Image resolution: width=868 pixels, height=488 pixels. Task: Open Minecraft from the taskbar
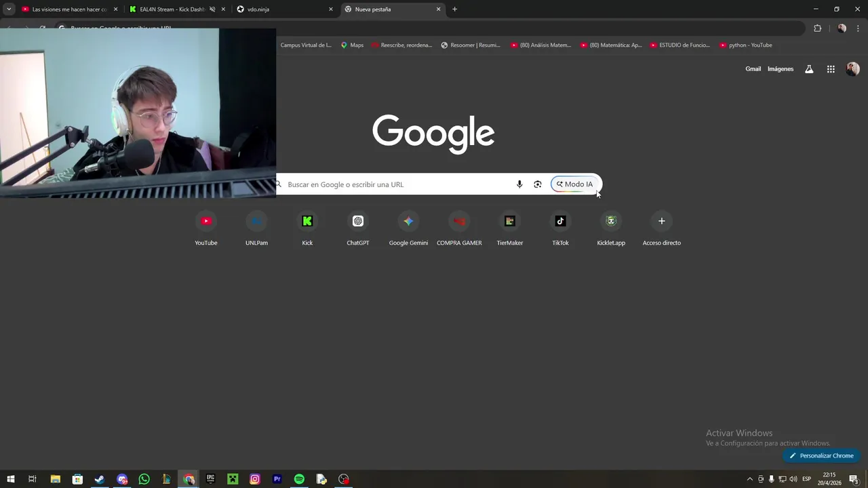233,479
